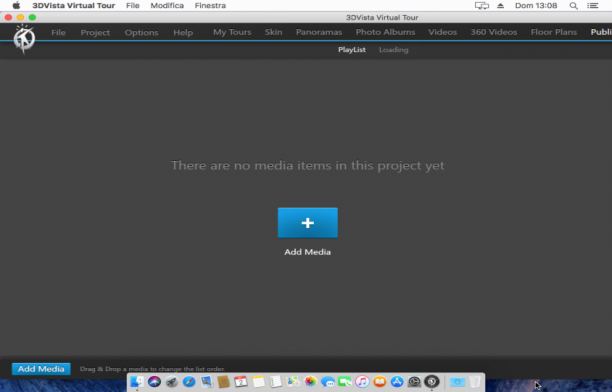
Task: Open the macOS File menu
Action: pos(133,5)
